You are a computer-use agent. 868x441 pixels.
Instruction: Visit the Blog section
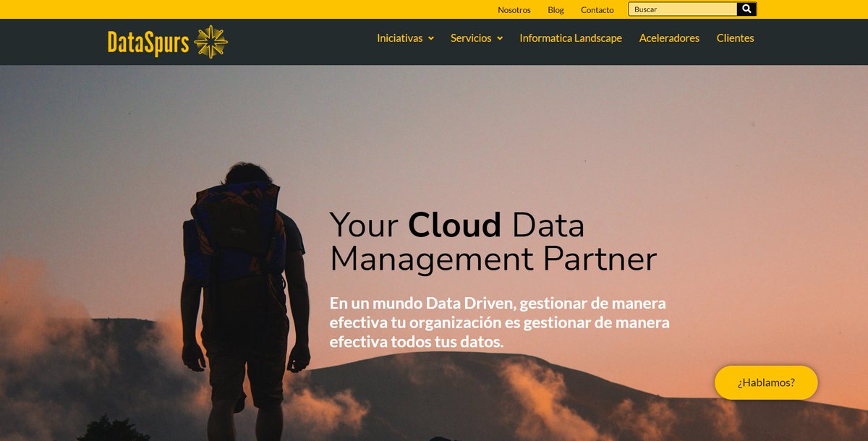pos(556,9)
